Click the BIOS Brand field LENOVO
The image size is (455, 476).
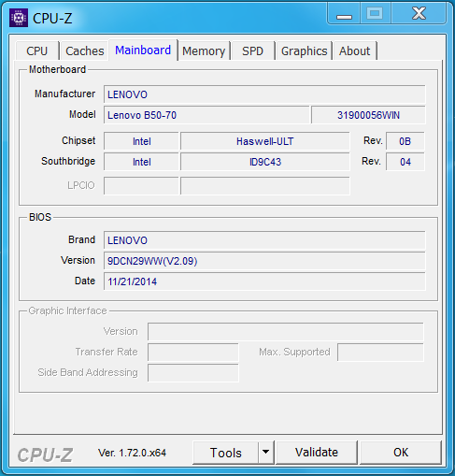coord(264,240)
